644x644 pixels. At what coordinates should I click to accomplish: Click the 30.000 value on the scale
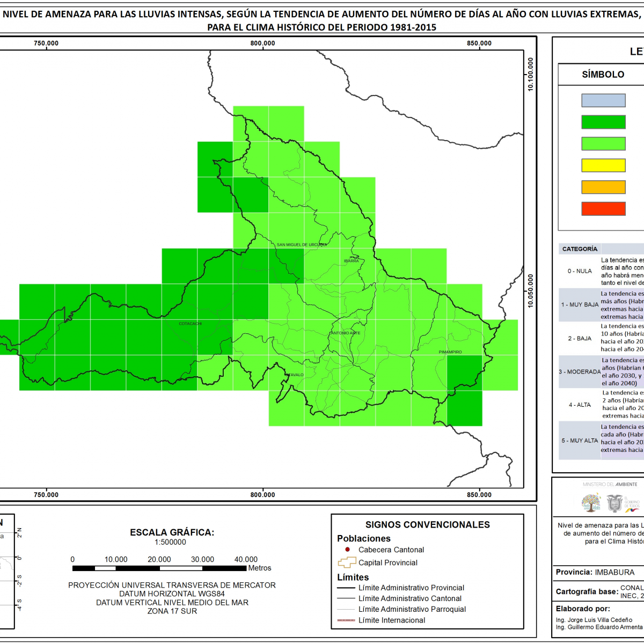point(202,559)
